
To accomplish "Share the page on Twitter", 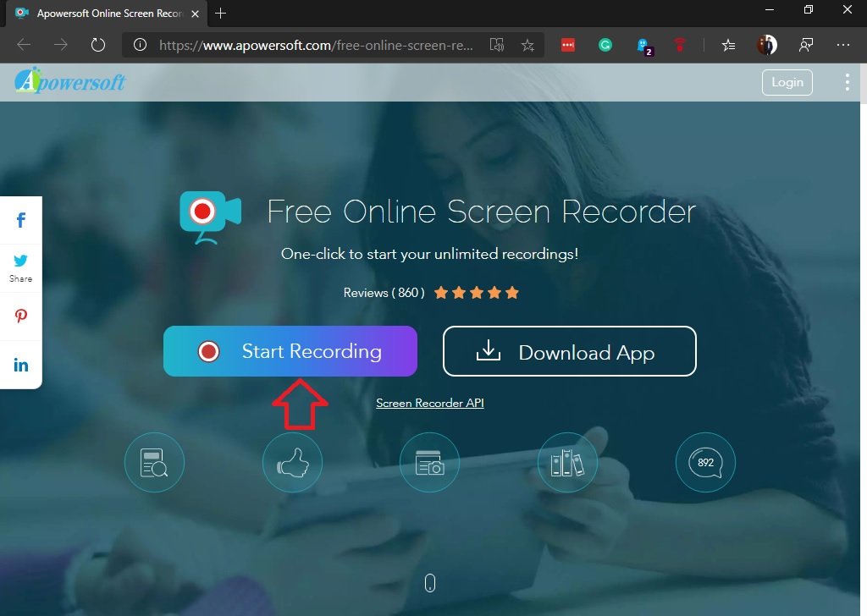I will [x=21, y=268].
